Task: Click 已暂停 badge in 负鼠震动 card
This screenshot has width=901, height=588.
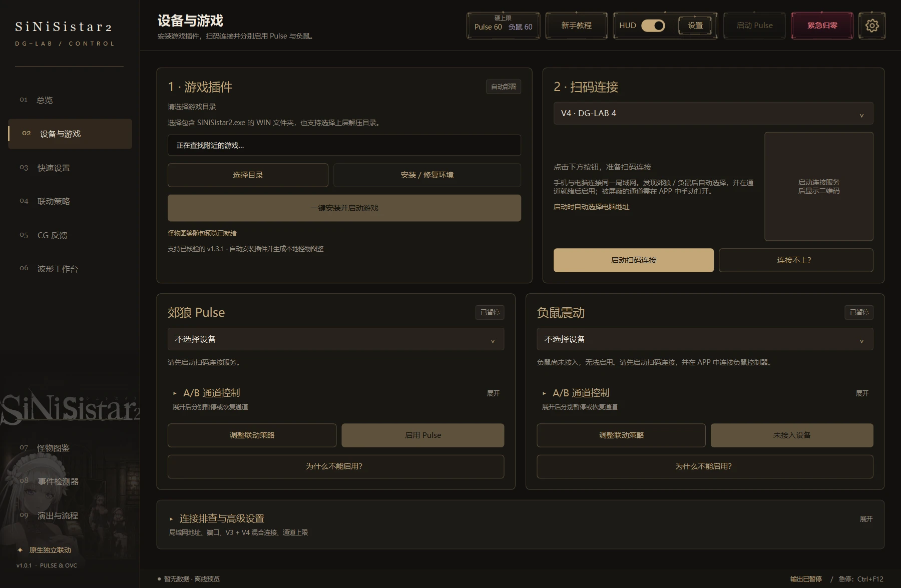Action: 859,312
